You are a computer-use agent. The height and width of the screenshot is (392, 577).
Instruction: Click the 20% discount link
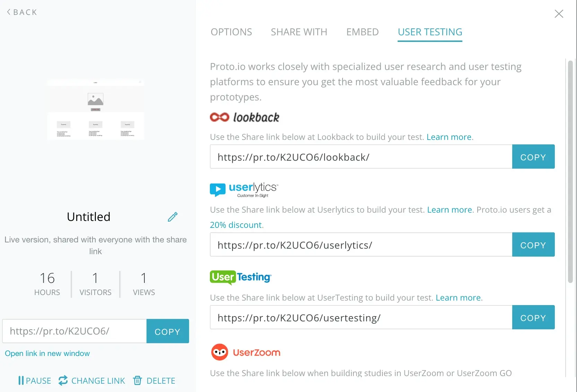(236, 225)
